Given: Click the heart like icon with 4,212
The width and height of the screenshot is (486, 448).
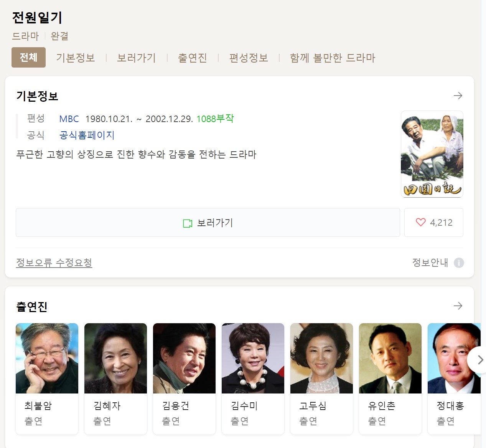Looking at the screenshot, I should (x=421, y=222).
